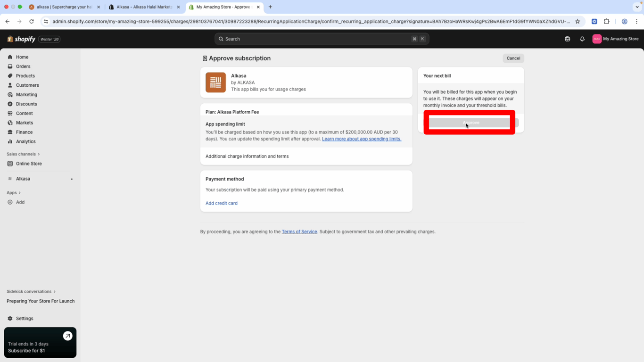Focus the Shopify admin search field

coord(316,39)
